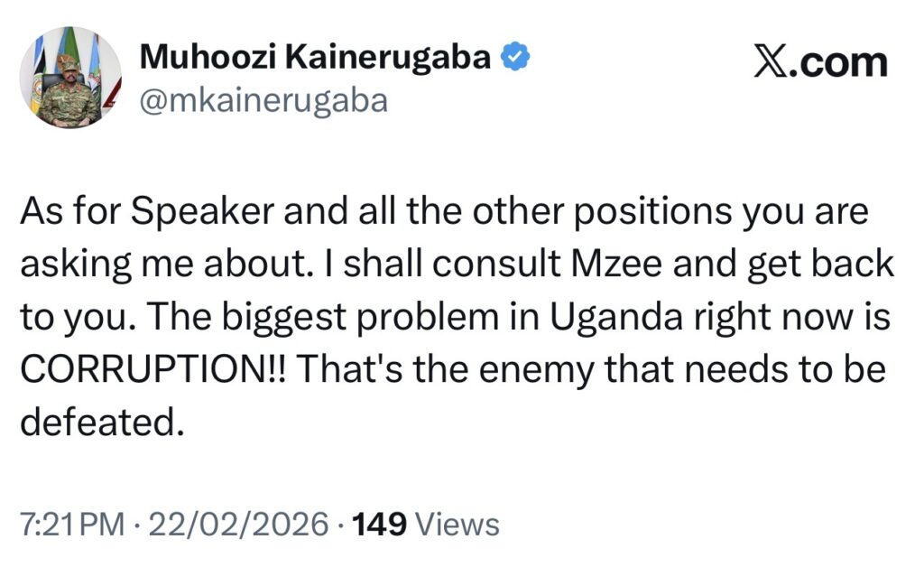924x567 pixels.
Task: Click the Views label
Action: point(457,524)
